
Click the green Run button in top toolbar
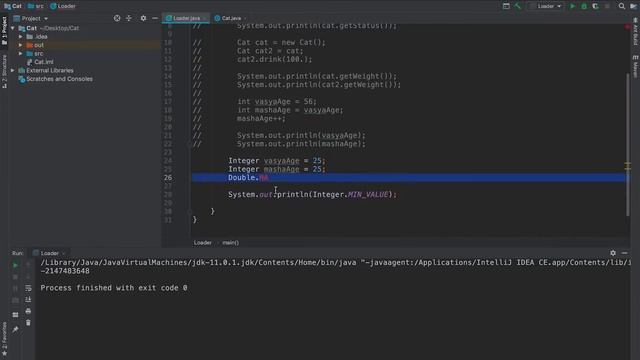tap(573, 6)
